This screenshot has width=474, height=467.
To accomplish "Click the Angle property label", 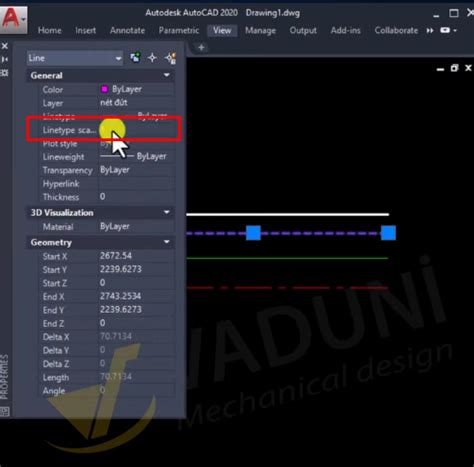I will pos(54,391).
